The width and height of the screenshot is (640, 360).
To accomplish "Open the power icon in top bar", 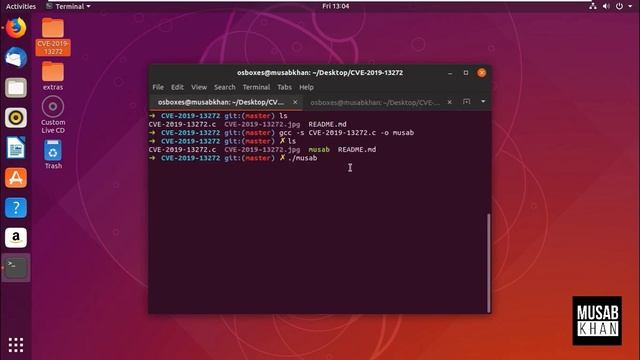I will pyautogui.click(x=619, y=6).
